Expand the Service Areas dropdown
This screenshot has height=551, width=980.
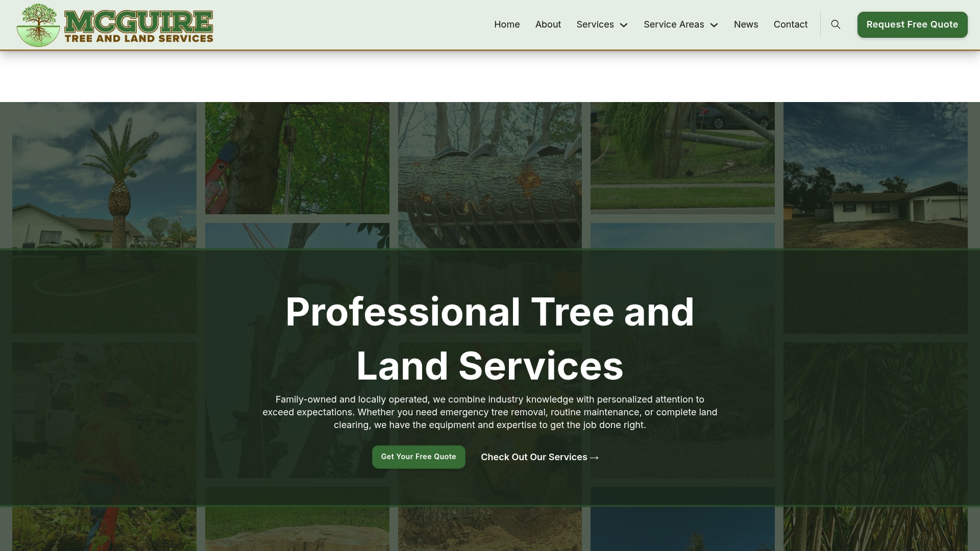pos(674,24)
